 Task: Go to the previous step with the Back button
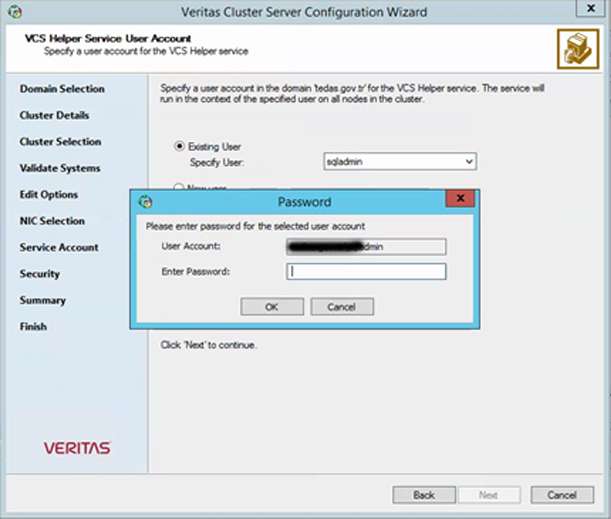[x=424, y=495]
